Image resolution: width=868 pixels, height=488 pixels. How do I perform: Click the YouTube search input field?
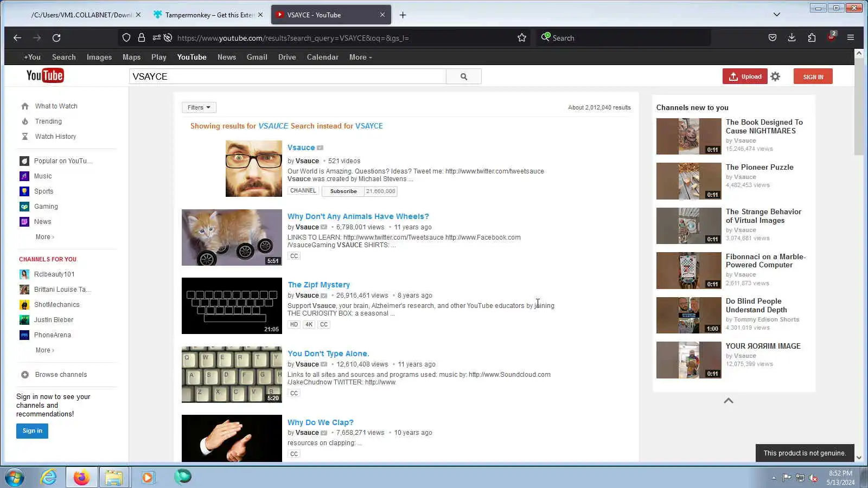[x=288, y=76]
